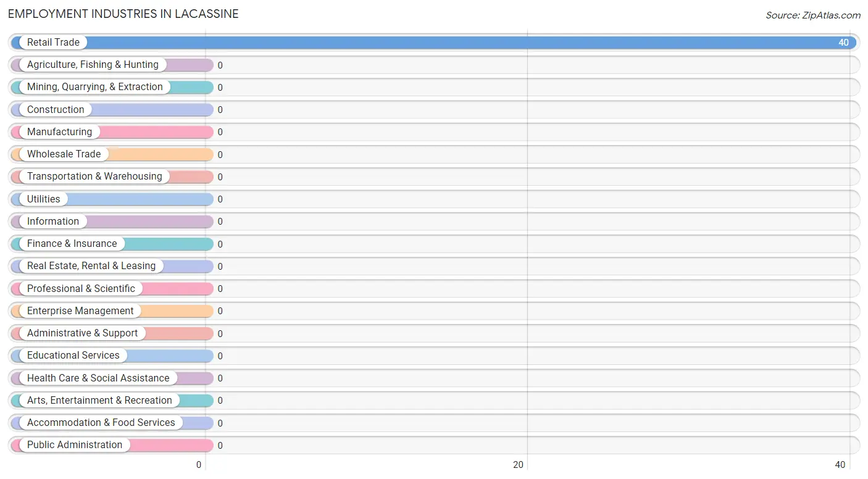Image resolution: width=868 pixels, height=479 pixels.
Task: Click the 0 value beside Enterprise Management bar
Action: pyautogui.click(x=220, y=311)
